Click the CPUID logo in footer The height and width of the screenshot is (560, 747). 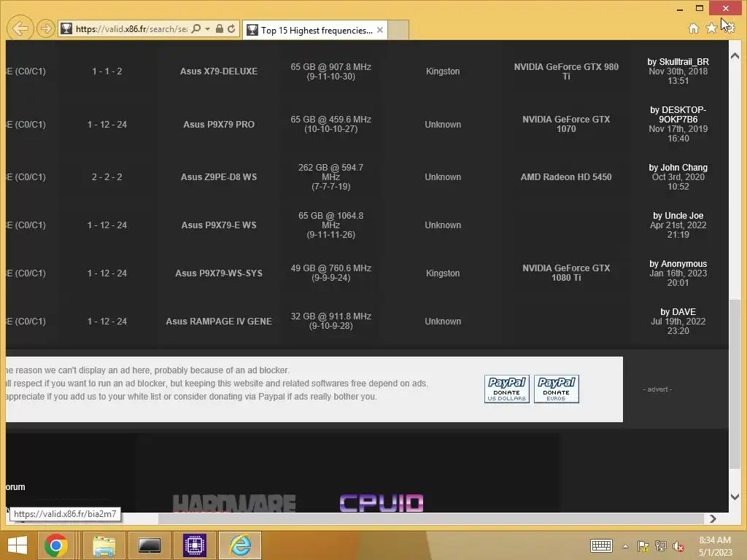[x=381, y=503]
